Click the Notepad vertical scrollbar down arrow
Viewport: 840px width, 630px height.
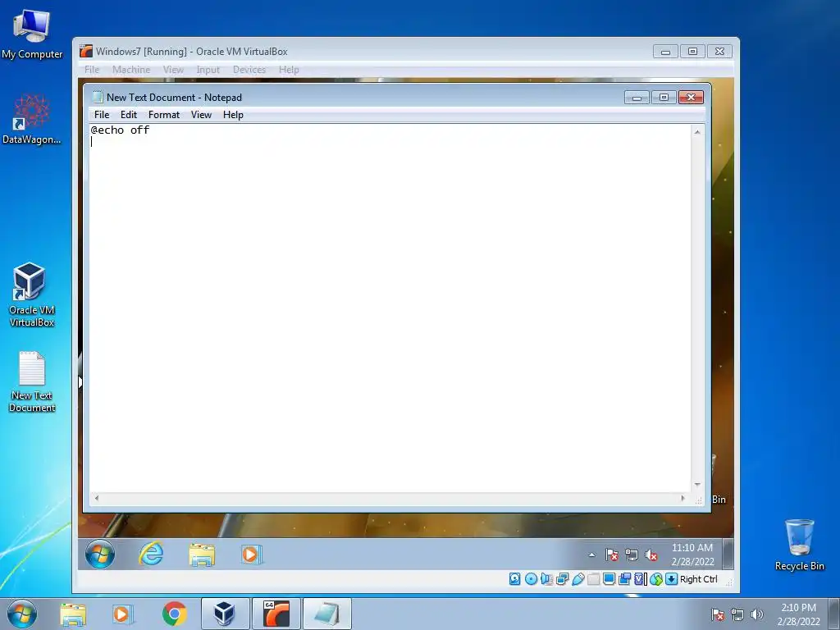[x=697, y=485]
